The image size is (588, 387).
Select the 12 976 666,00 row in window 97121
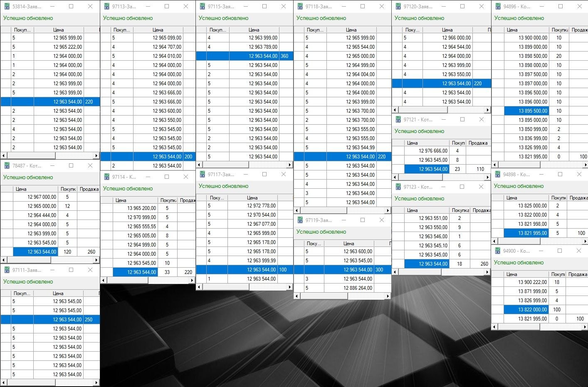(x=433, y=151)
